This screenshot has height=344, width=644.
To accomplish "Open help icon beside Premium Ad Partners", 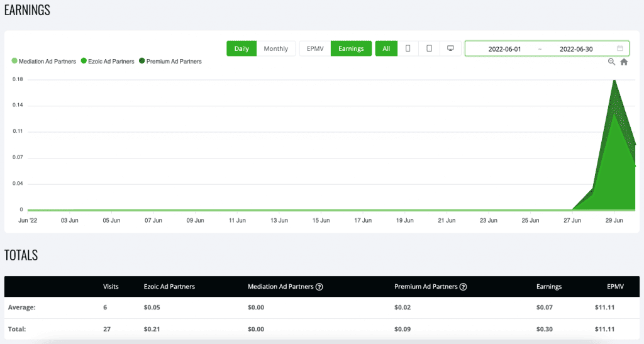I will (x=463, y=287).
